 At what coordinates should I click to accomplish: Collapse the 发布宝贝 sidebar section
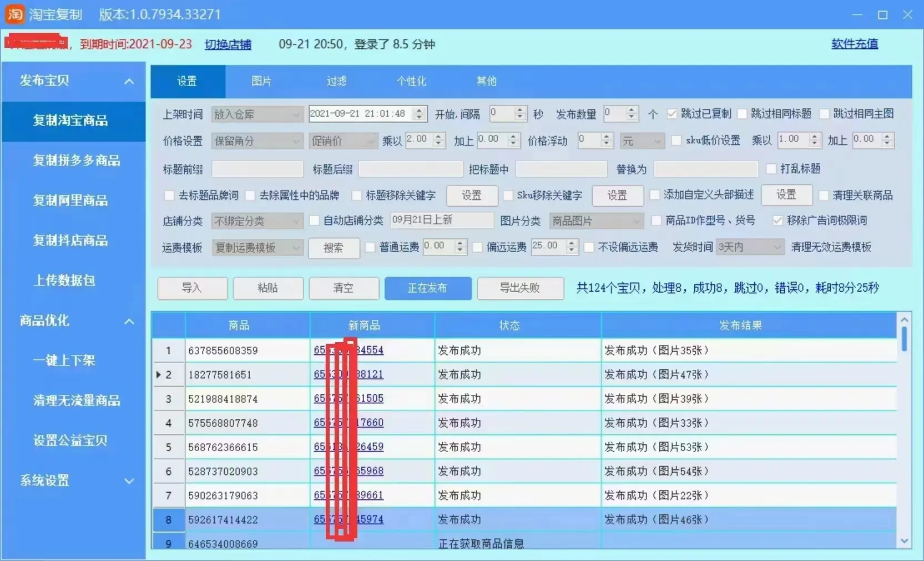[x=129, y=82]
